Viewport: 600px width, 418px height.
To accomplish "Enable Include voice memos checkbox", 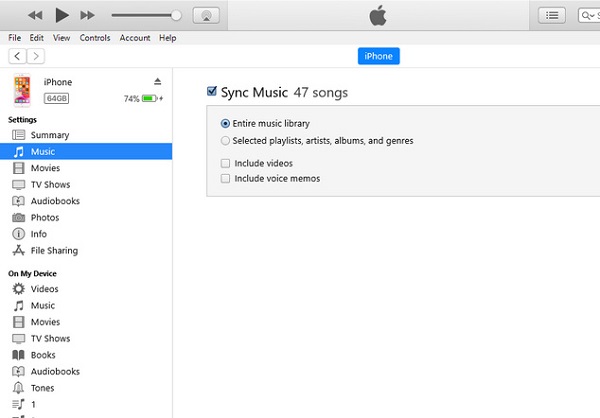I will (225, 178).
